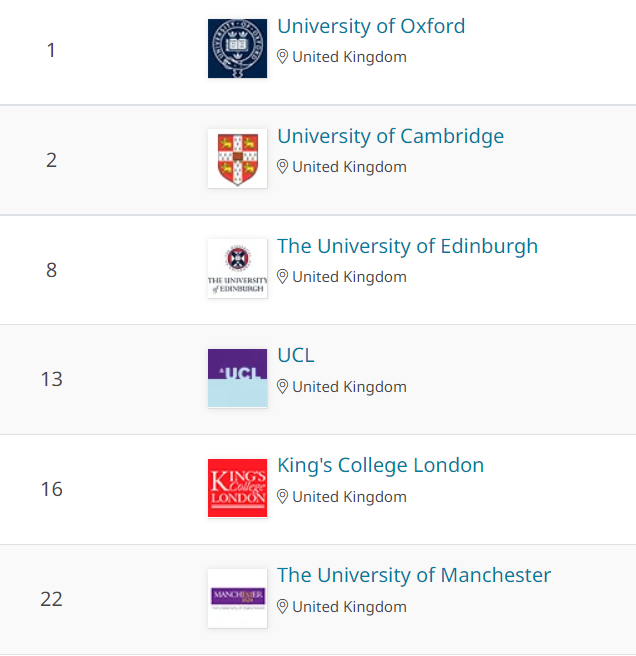Image resolution: width=636 pixels, height=656 pixels.
Task: Click the location pin icon under UCL
Action: pyautogui.click(x=282, y=387)
